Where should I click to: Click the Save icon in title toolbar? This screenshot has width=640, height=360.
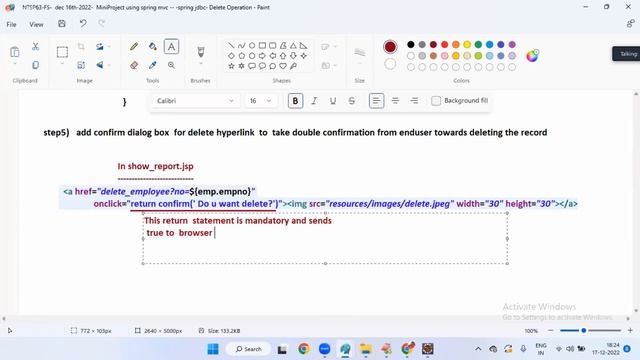point(62,24)
